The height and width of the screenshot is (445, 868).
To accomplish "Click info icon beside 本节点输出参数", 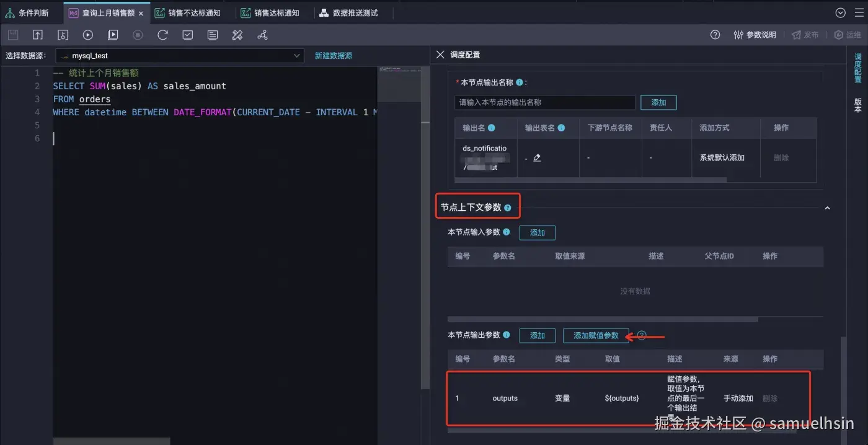I will pos(506,335).
